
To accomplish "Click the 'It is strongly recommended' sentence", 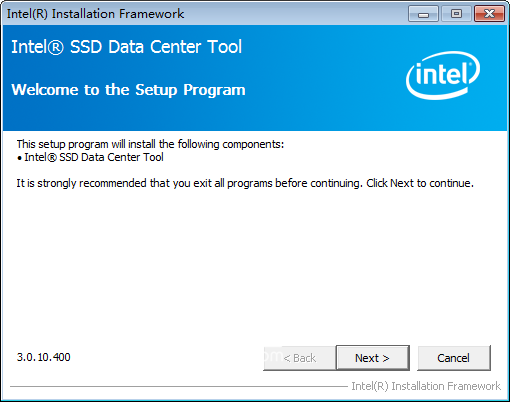I will click(x=245, y=183).
